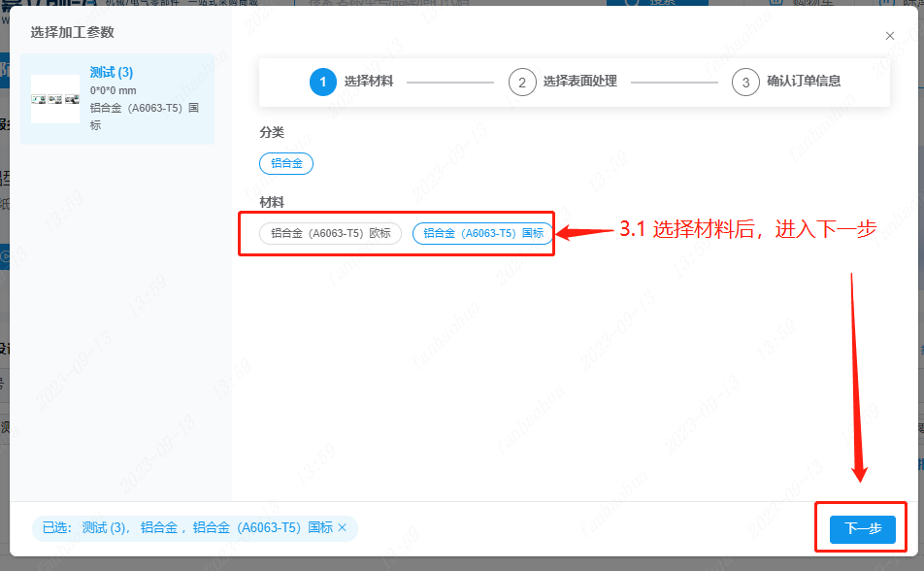The image size is (924, 571).
Task: Close the 选择加工参数 dialog
Action: [x=889, y=36]
